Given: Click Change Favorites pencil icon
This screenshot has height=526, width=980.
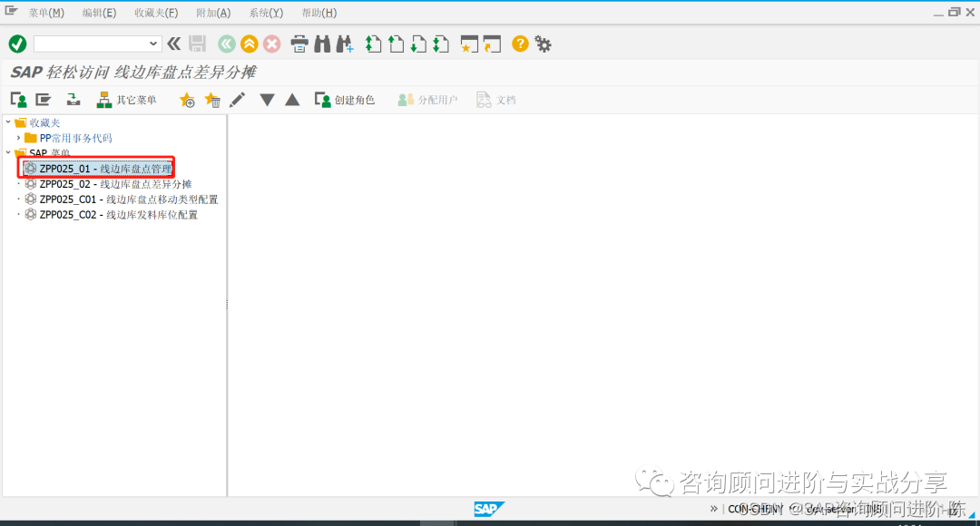Looking at the screenshot, I should click(237, 100).
